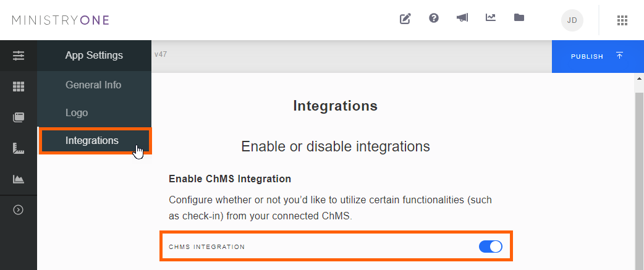Open the area chart sidebar icon
This screenshot has width=644, height=270.
[19, 179]
